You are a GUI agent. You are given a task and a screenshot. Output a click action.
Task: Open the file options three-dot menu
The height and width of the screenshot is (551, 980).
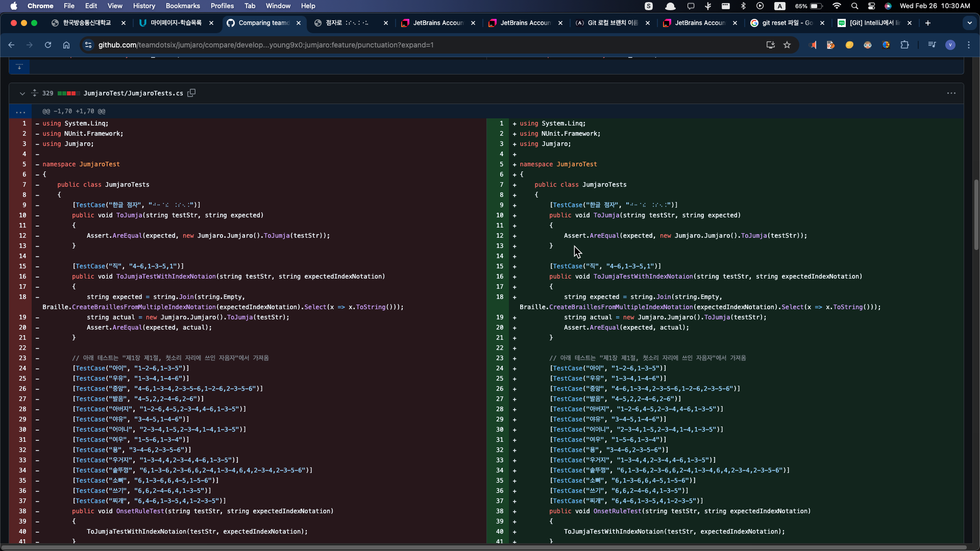[x=951, y=93]
